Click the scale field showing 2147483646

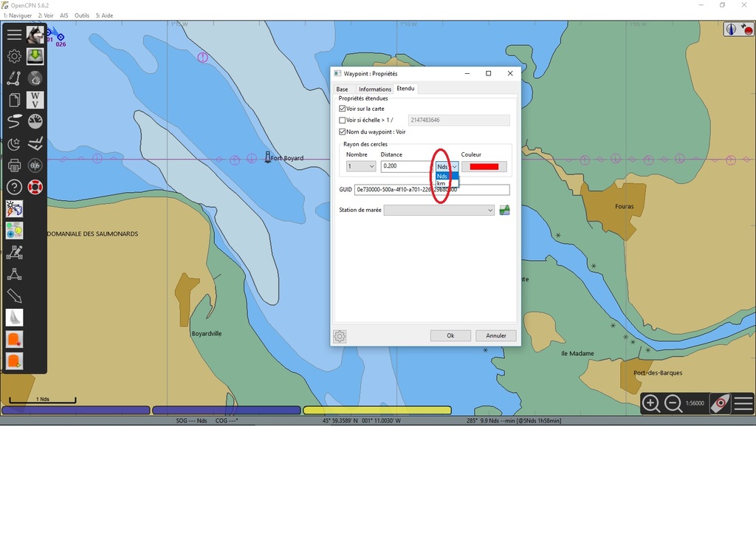(x=458, y=120)
